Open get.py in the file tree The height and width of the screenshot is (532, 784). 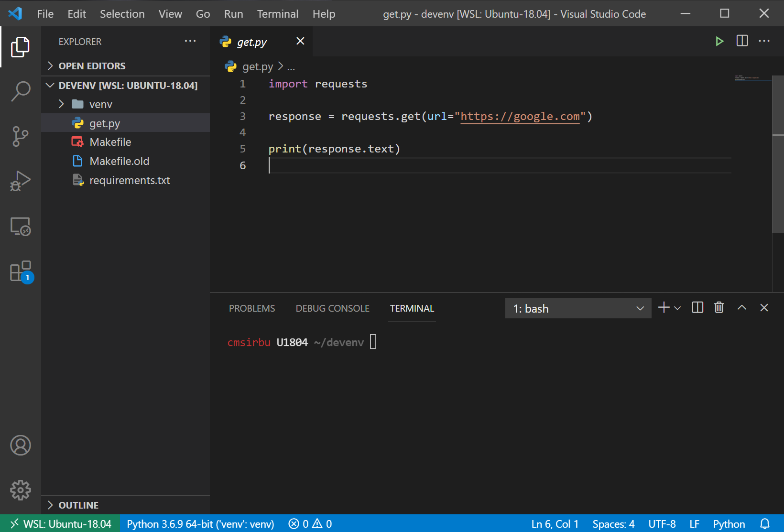coord(126,123)
